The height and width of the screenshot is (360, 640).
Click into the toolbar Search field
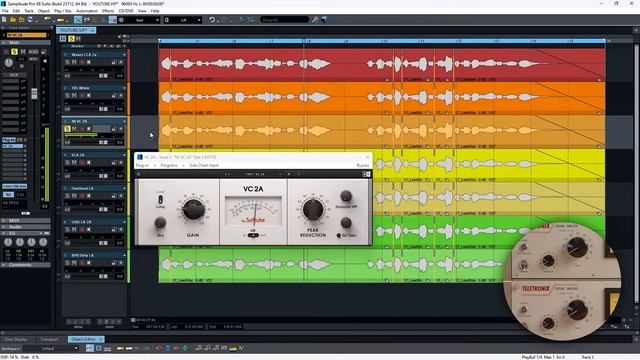coord(284,20)
